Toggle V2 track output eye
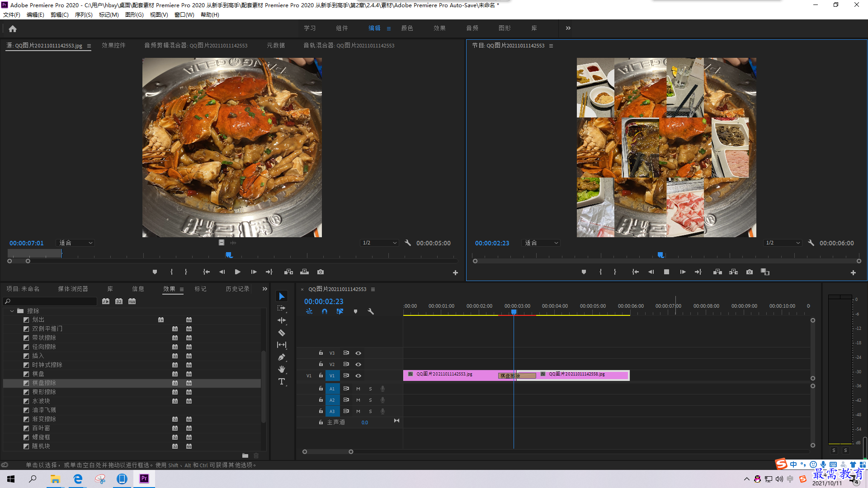 358,364
